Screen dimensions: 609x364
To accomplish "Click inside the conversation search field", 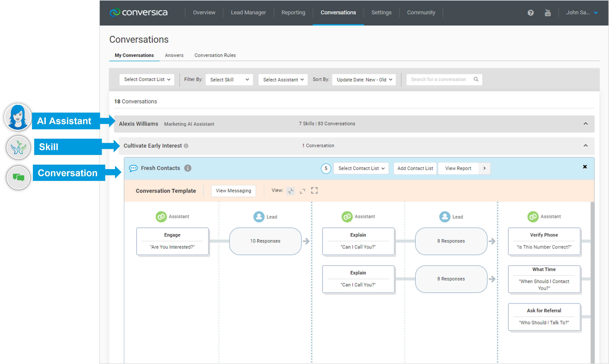I will [439, 79].
